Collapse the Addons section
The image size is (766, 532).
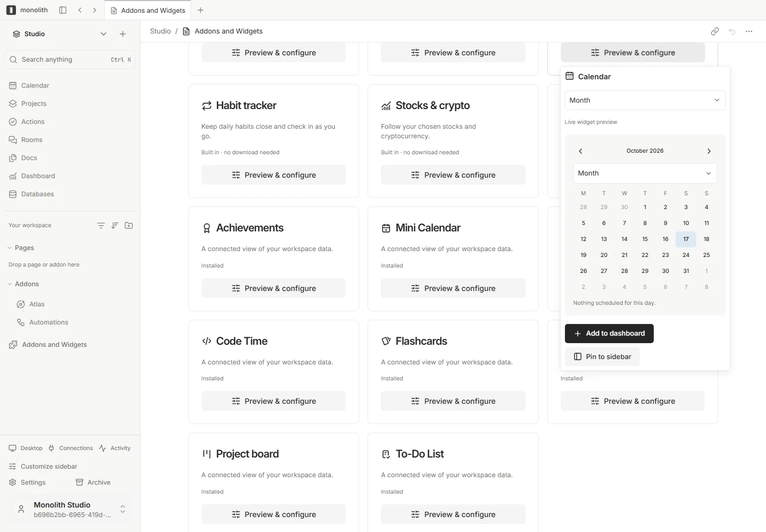pos(10,284)
